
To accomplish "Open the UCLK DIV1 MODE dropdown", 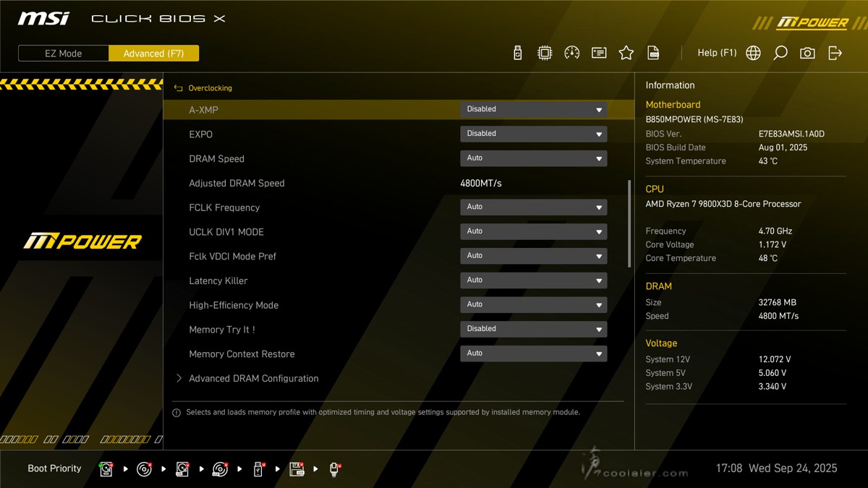I will tap(534, 231).
